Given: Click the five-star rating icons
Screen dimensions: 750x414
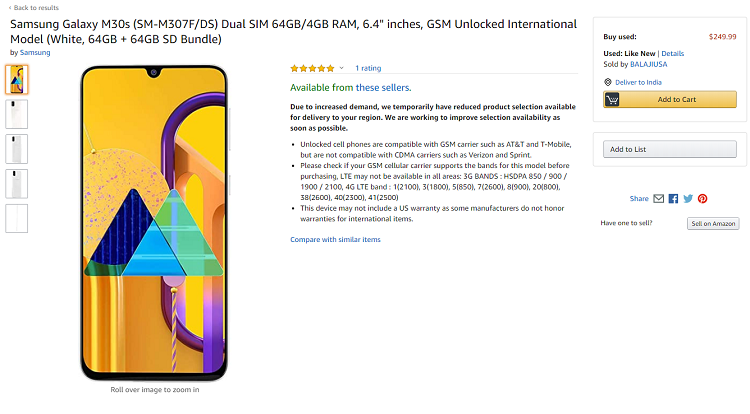Looking at the screenshot, I should click(x=312, y=68).
